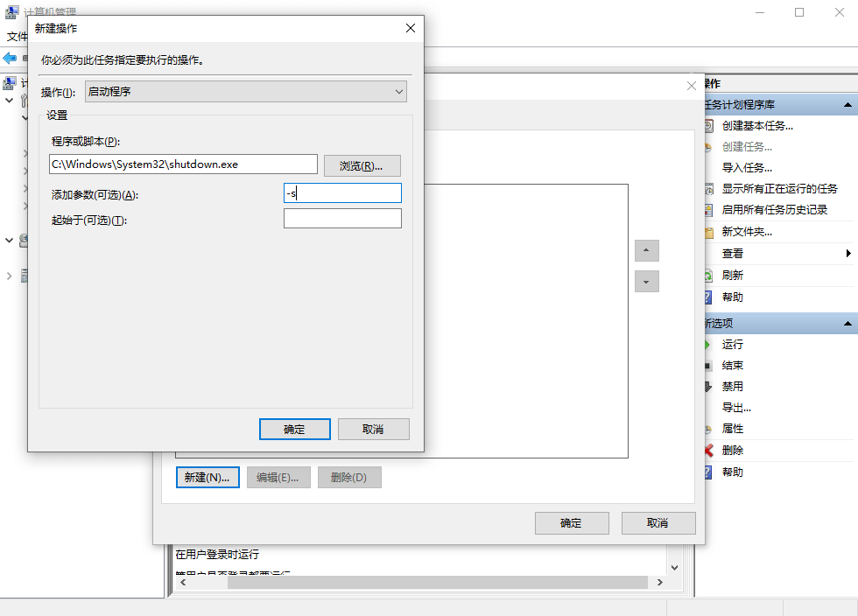Create a new folder via 新文件夹

pos(746,232)
